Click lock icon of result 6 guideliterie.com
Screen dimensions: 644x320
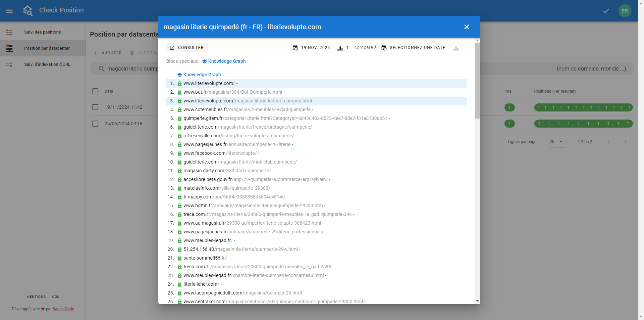click(179, 127)
